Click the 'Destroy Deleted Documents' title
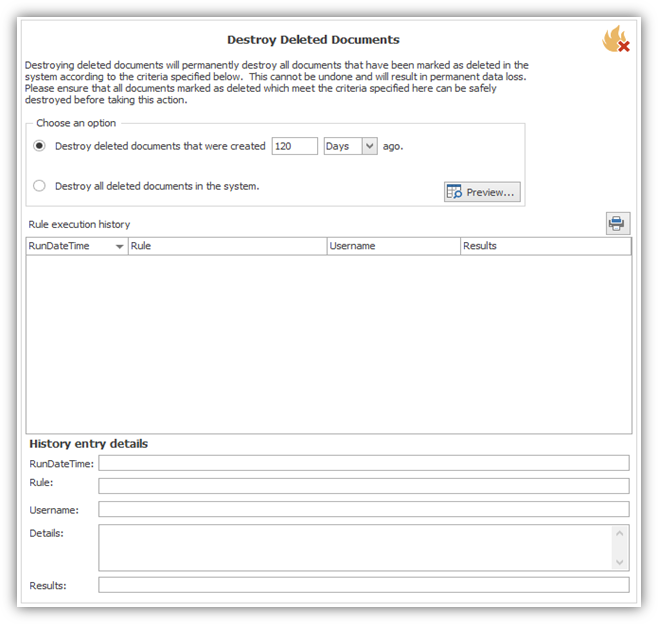The image size is (658, 624). tap(313, 39)
